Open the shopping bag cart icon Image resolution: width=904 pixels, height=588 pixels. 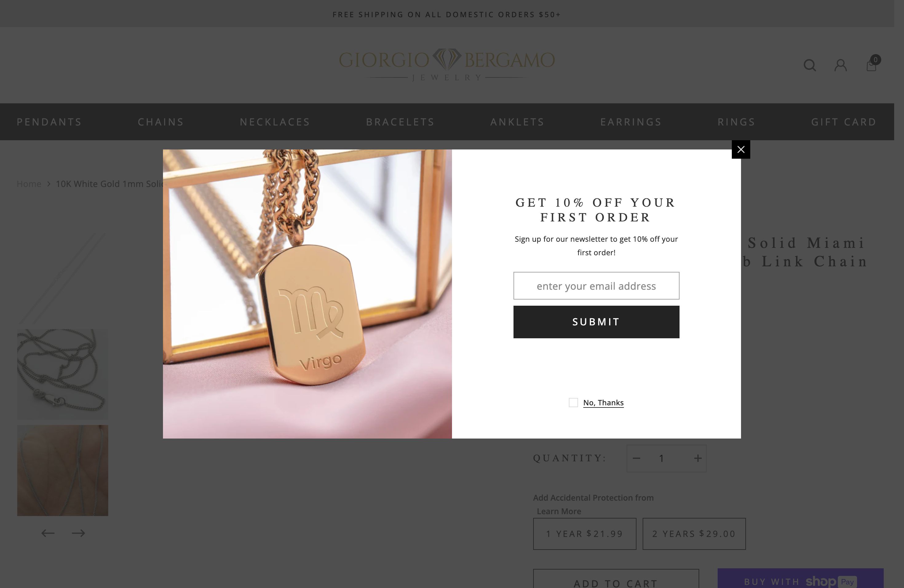click(x=871, y=65)
